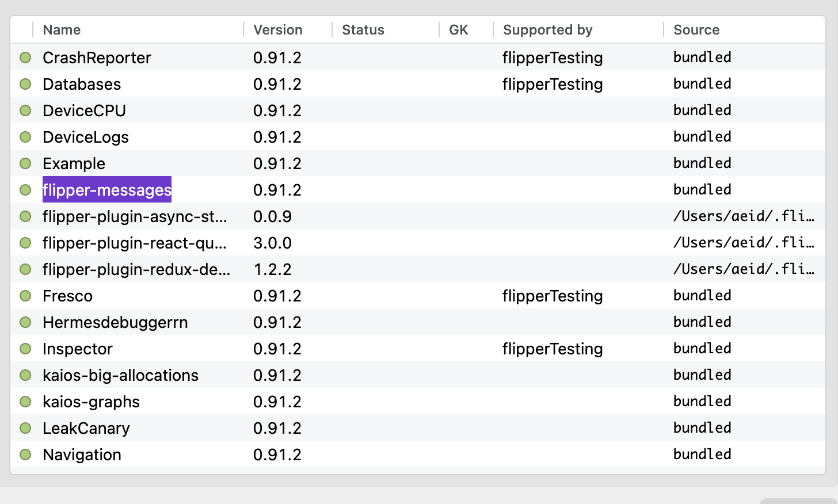
Task: Click the bundled source label for DeviceLogs
Action: coord(702,136)
